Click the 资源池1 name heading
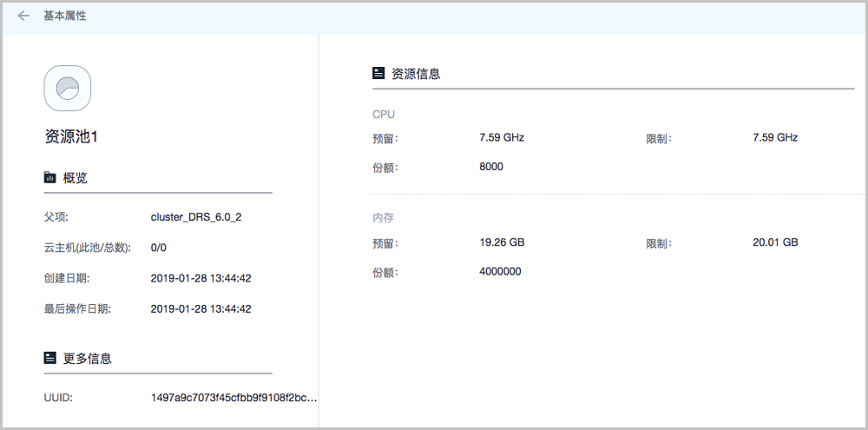 [76, 137]
